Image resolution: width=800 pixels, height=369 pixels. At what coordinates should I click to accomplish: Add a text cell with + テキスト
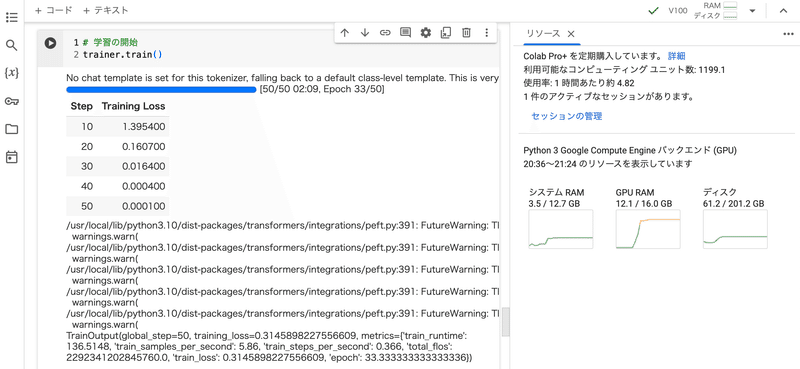pos(105,10)
